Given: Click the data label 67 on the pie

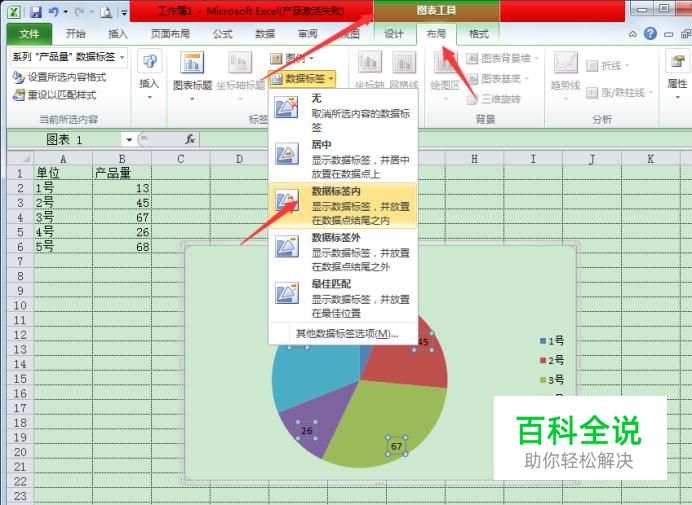Looking at the screenshot, I should [396, 446].
